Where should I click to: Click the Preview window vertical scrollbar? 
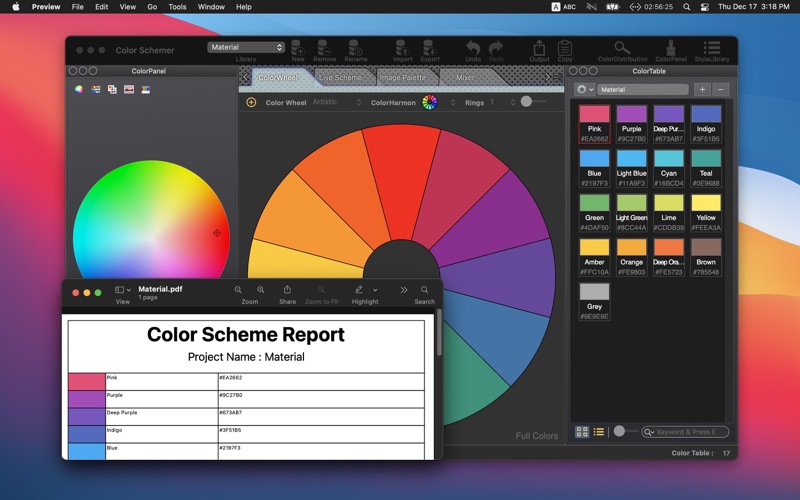click(439, 333)
